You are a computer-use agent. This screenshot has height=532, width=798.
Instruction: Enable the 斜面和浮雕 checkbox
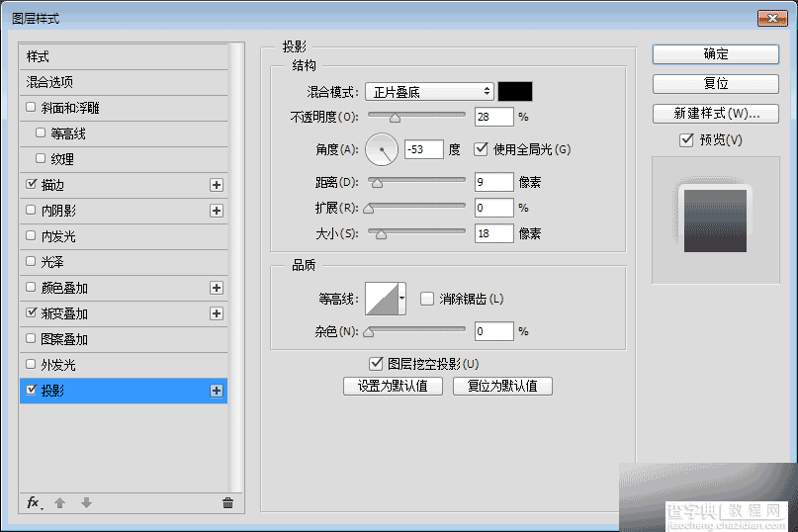[x=31, y=107]
